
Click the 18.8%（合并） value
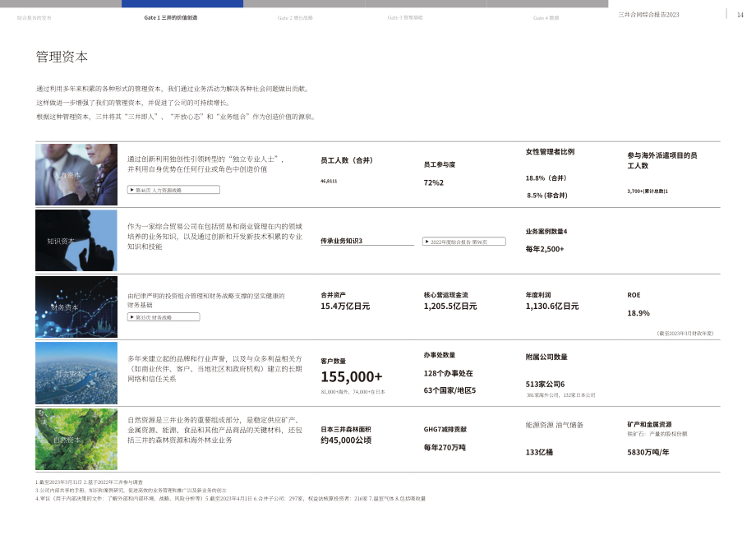tap(546, 178)
